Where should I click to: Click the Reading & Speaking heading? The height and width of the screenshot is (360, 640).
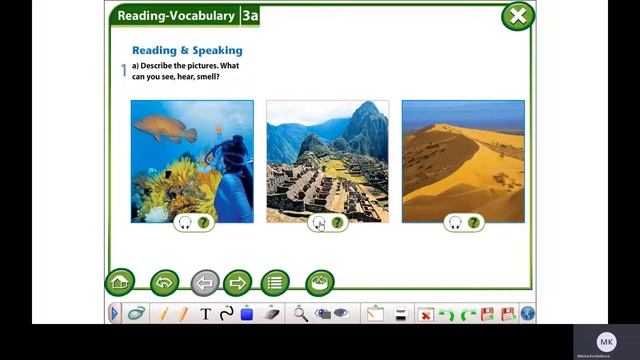point(187,50)
